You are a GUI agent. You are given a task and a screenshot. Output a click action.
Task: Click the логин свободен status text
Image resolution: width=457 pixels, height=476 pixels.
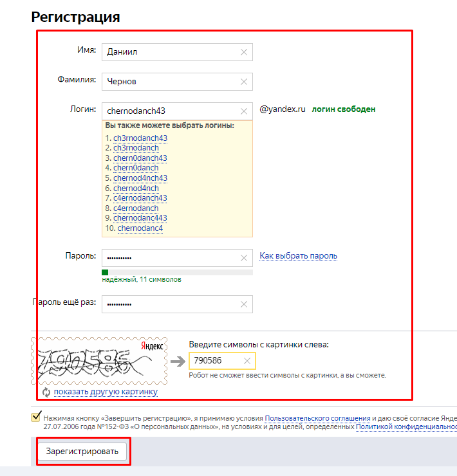tap(344, 109)
